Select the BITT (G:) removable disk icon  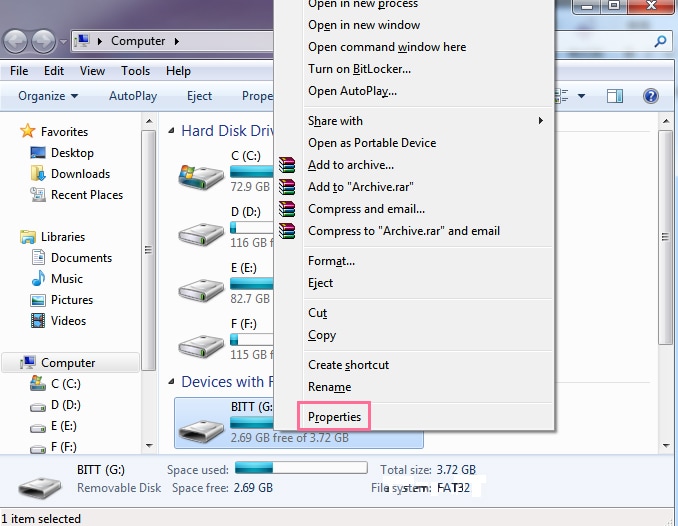click(x=201, y=430)
